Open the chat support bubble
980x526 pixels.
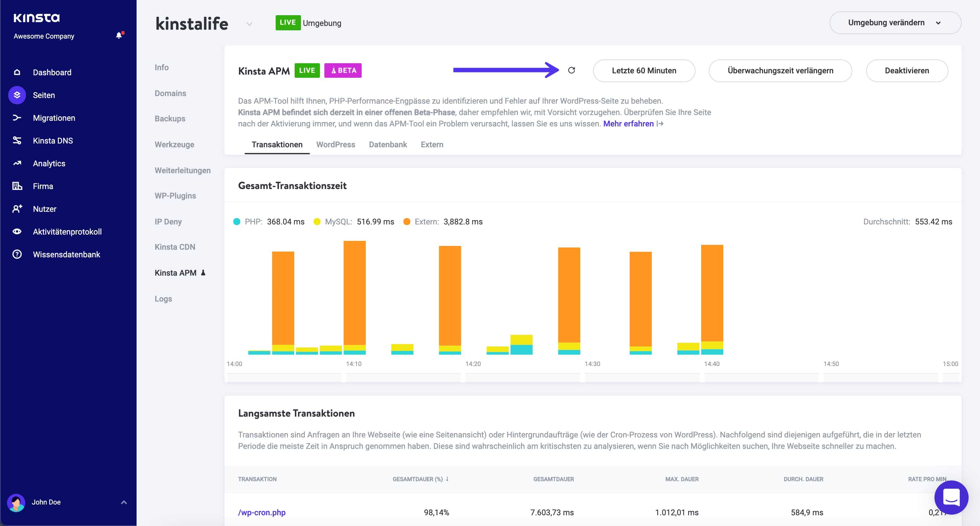tap(951, 498)
